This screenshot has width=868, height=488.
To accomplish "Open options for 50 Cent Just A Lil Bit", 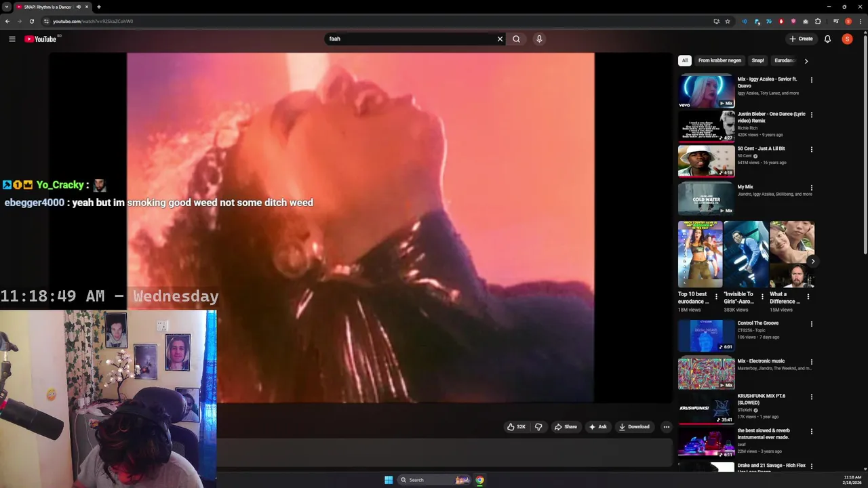I will [x=811, y=149].
